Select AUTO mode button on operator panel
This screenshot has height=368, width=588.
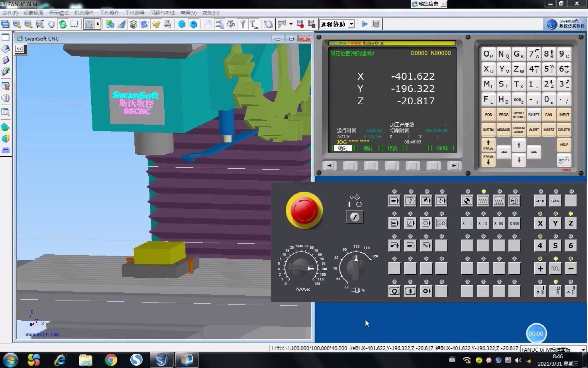394,201
